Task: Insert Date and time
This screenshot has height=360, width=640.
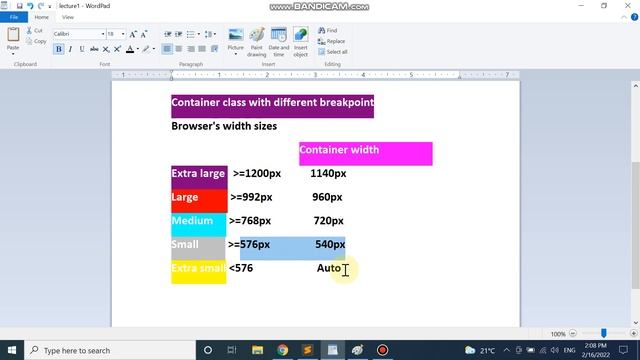Action: point(279,42)
